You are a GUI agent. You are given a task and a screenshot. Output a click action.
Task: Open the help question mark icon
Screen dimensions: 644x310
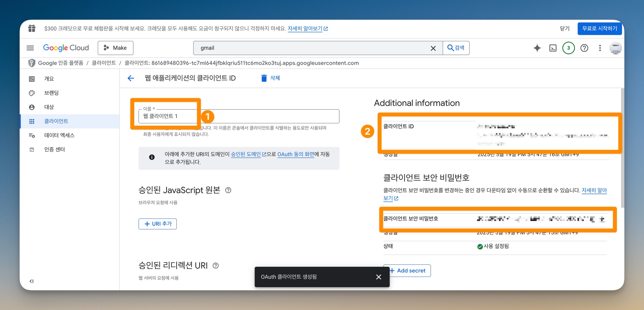[x=584, y=48]
